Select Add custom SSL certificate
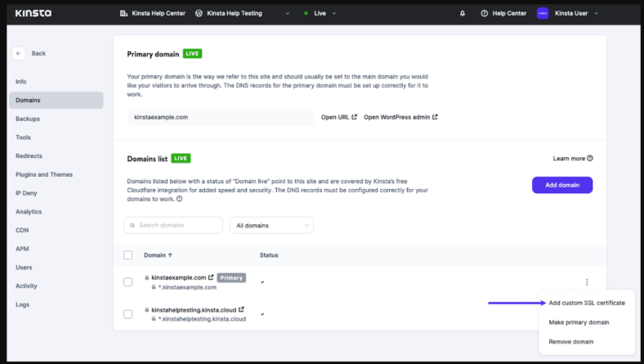 point(587,303)
